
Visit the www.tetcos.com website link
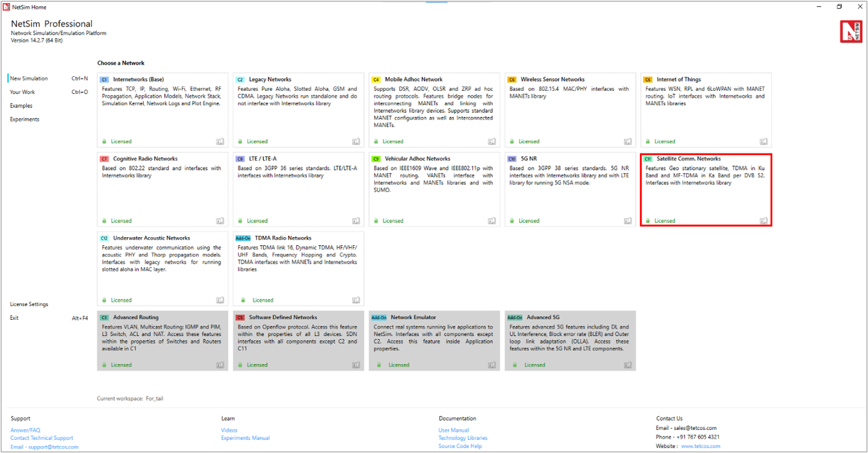pyautogui.click(x=700, y=446)
